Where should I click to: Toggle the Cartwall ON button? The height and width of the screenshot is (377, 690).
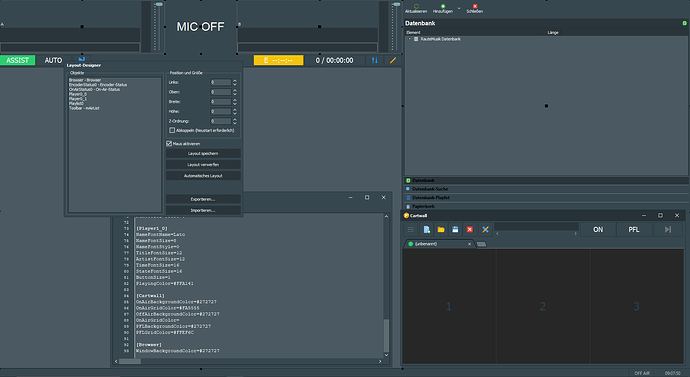[x=598, y=230]
